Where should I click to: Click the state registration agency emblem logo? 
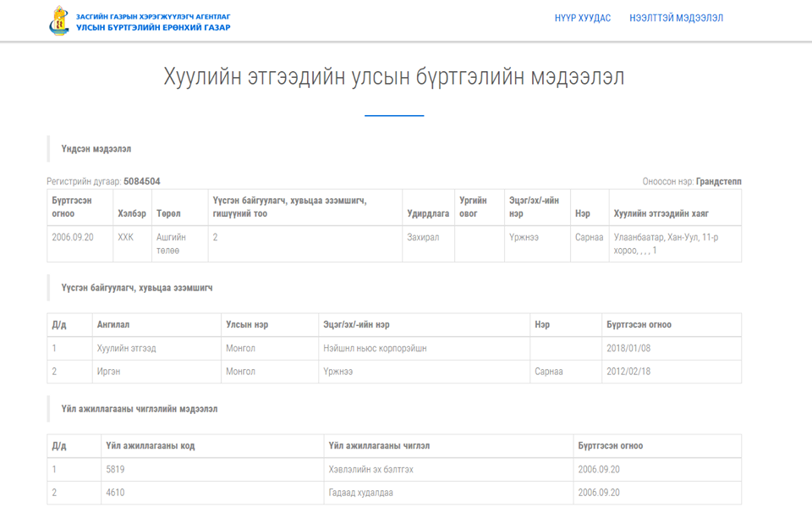tap(59, 20)
